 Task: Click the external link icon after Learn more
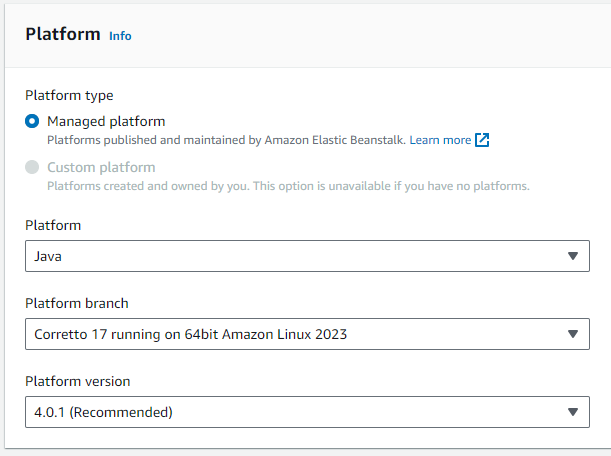click(482, 140)
